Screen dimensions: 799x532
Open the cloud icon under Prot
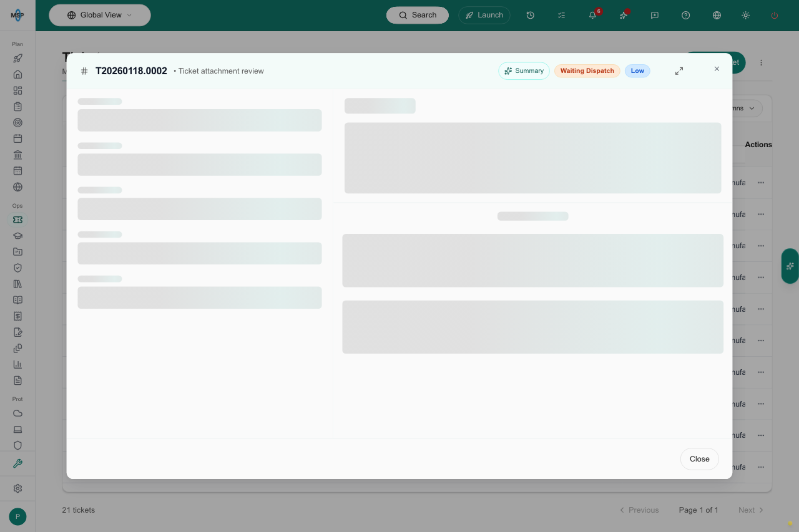coord(17,413)
